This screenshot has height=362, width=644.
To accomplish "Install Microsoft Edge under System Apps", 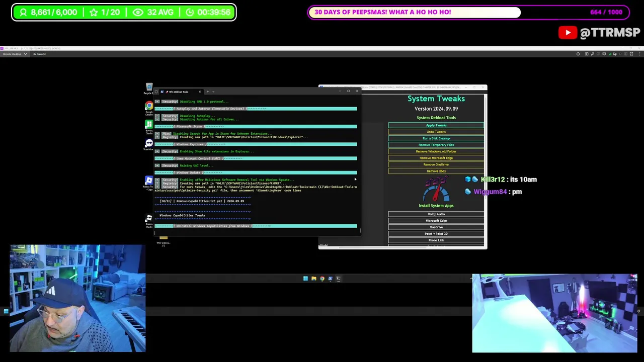I will coord(436,221).
